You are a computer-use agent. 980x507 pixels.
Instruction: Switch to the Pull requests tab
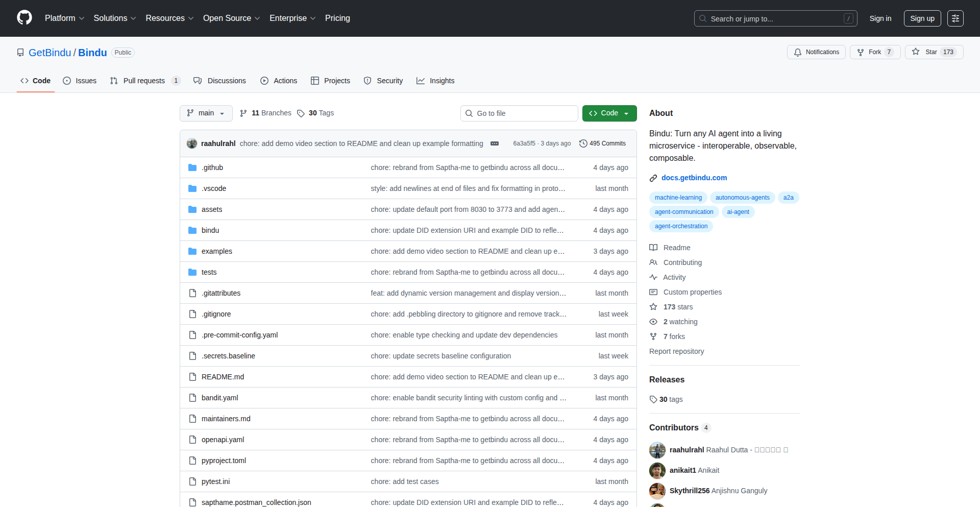pos(144,81)
